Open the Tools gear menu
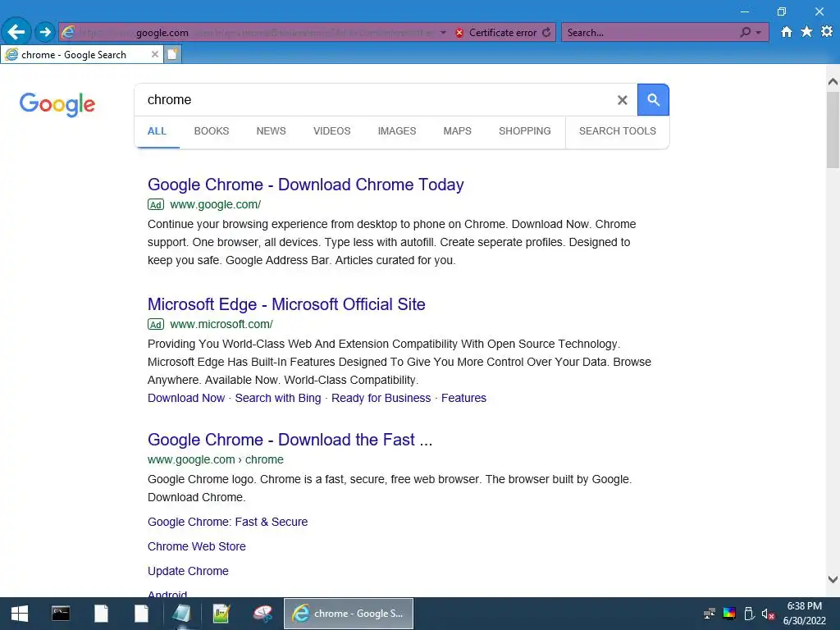The height and width of the screenshot is (630, 840). 827,32
